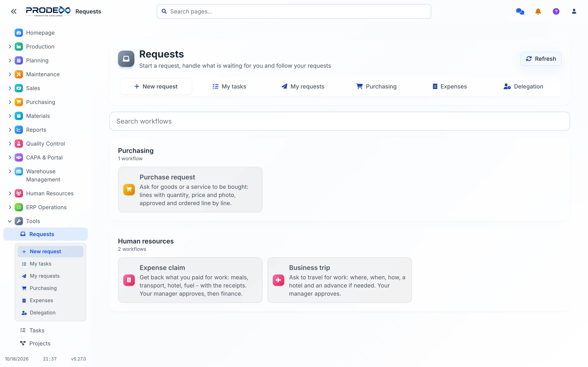Screen dimensions: 588x367
Task: Expand the Human Resources menu chevron
Action: [10, 193]
